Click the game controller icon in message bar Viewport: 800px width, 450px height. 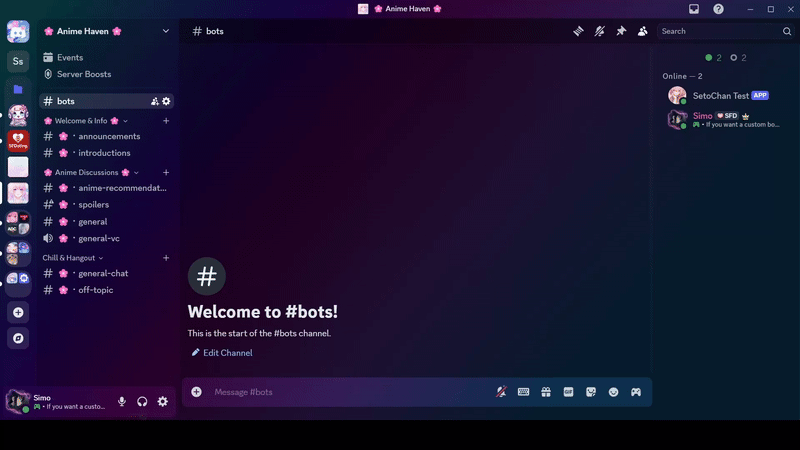(x=636, y=392)
